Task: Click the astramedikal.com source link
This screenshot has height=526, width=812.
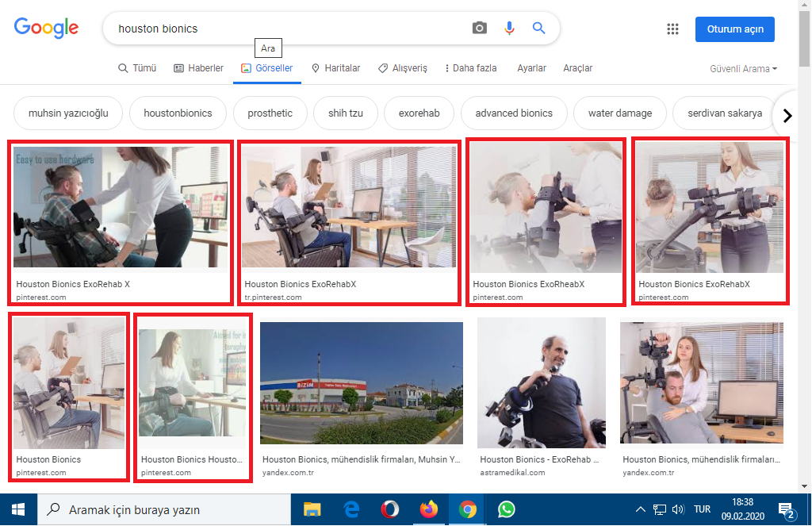Action: tap(512, 473)
